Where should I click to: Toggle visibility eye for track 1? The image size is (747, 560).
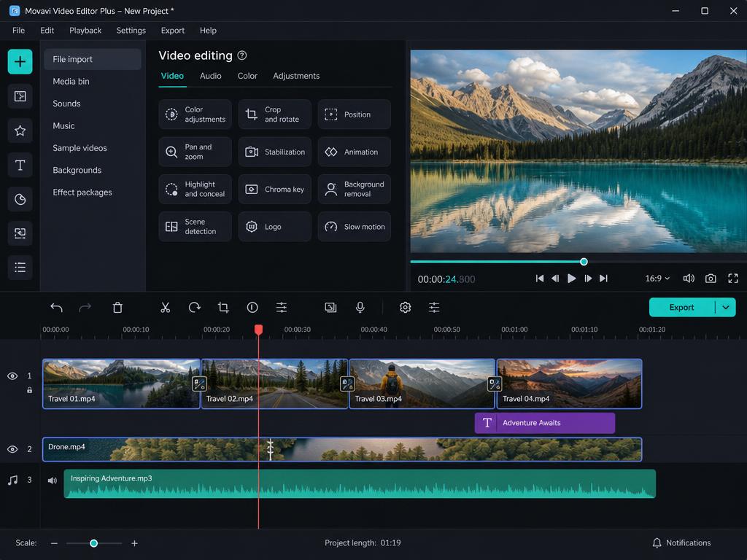(x=12, y=376)
